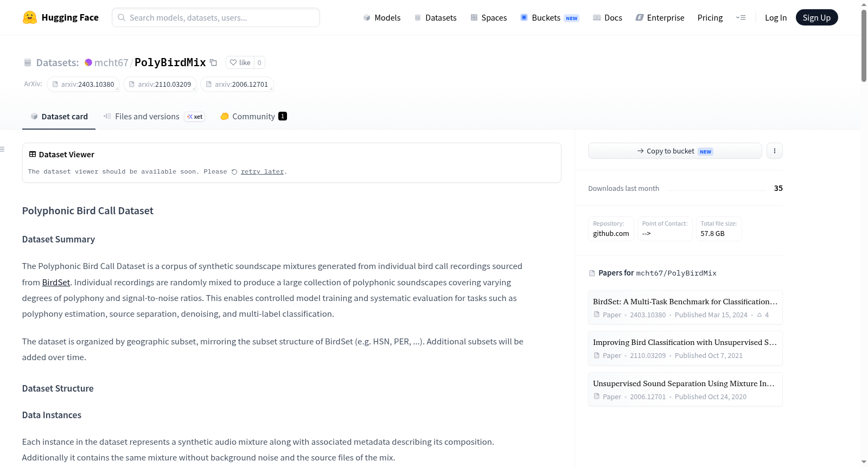Click the Repository github.com tag
This screenshot has width=868, height=467.
[611, 228]
